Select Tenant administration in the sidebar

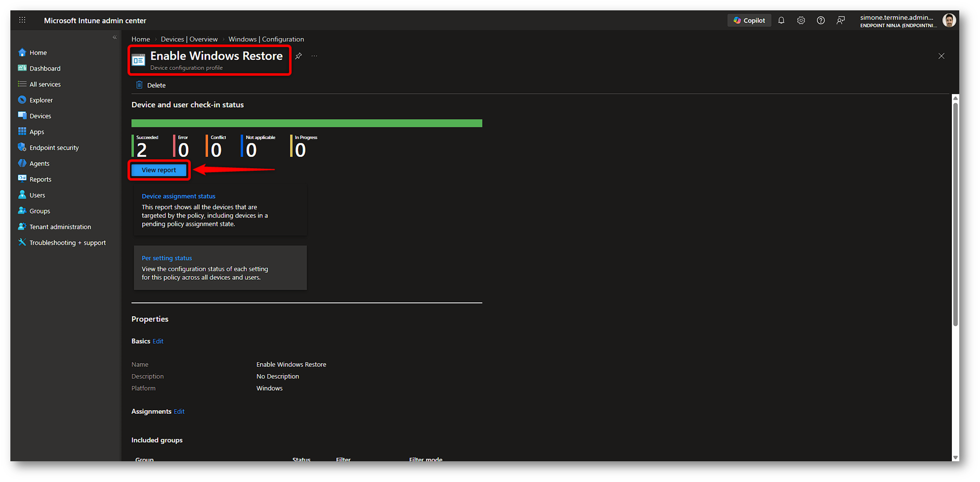click(x=60, y=226)
